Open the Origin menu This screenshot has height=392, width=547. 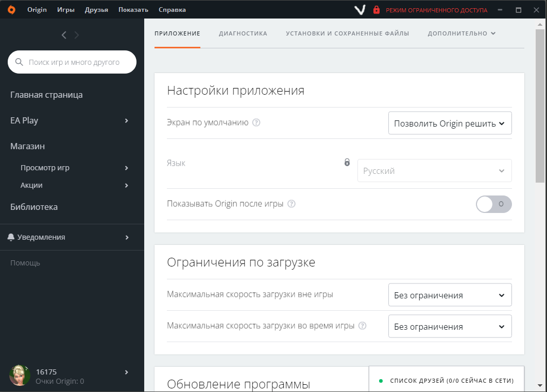[37, 10]
